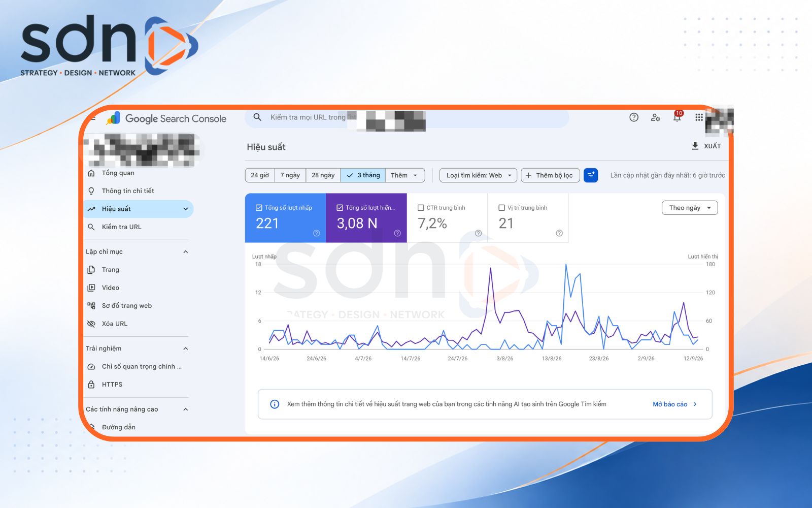Collapse Các tính năng nâng cao section

click(185, 409)
